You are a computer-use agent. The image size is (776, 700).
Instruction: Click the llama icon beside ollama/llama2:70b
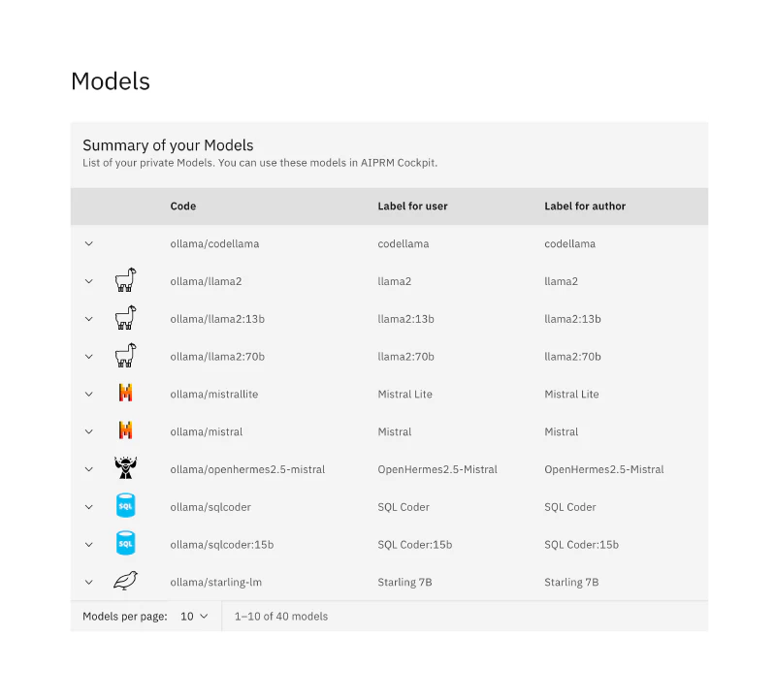pos(126,355)
